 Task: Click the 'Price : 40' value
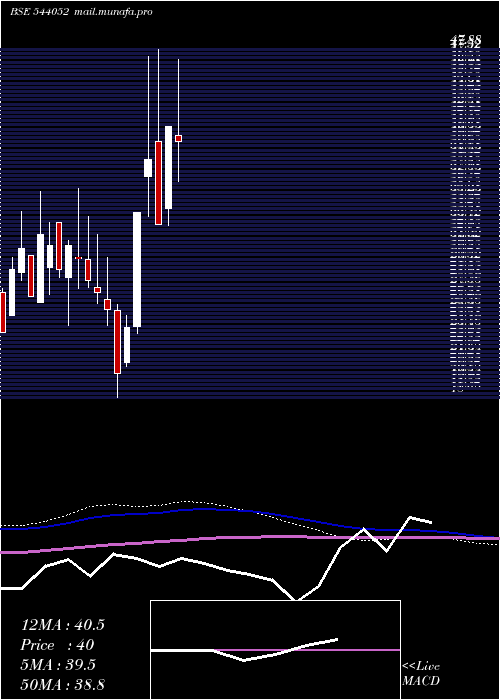click(58, 645)
